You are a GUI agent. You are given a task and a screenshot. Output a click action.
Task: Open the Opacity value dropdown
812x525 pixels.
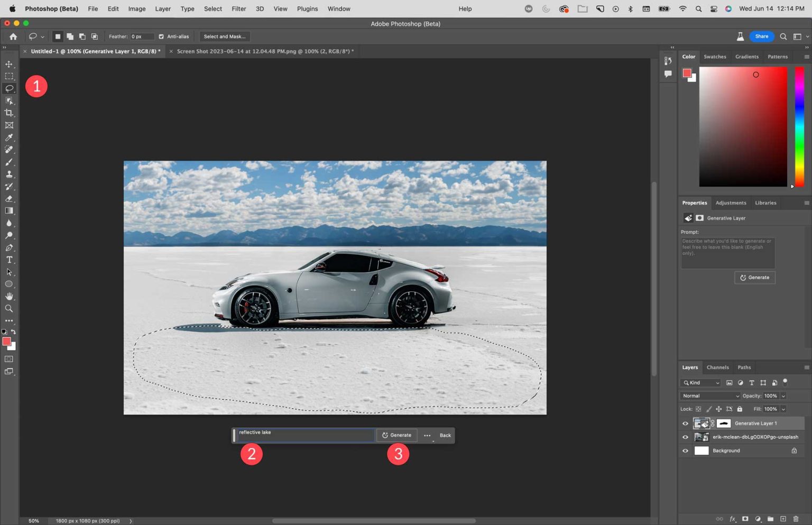tap(783, 395)
